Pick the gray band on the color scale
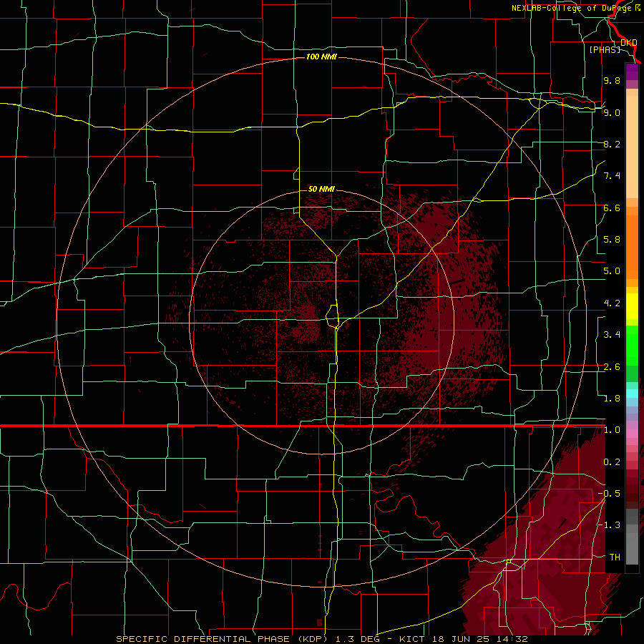 click(632, 536)
